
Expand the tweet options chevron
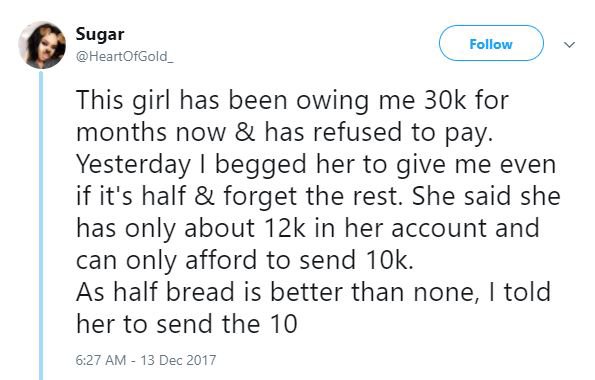point(569,45)
